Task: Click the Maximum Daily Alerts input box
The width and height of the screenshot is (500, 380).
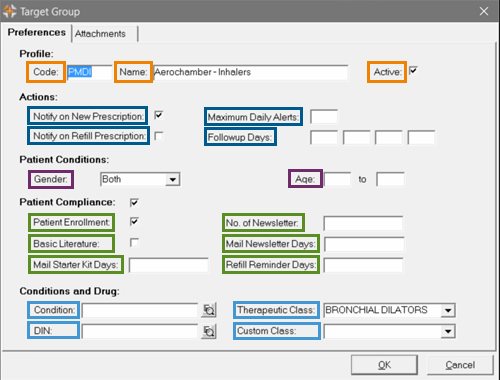Action: (324, 117)
